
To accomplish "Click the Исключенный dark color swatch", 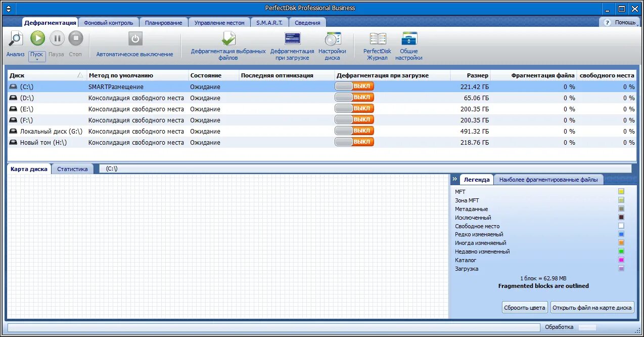I will pos(621,218).
